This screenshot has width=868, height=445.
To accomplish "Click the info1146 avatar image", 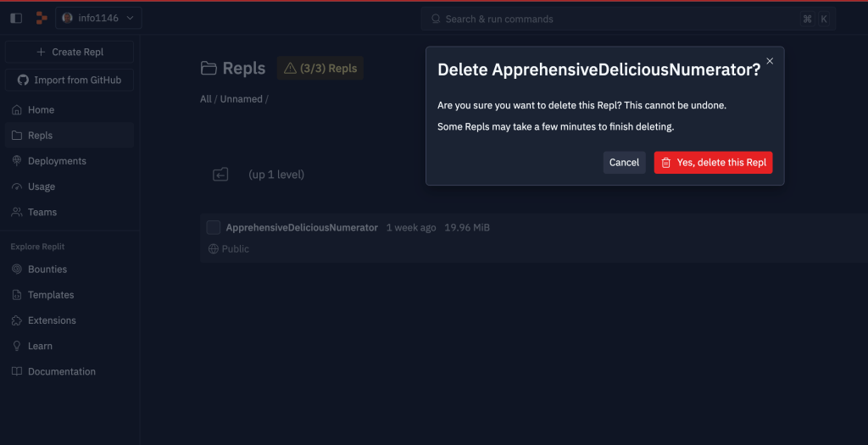I will click(68, 19).
